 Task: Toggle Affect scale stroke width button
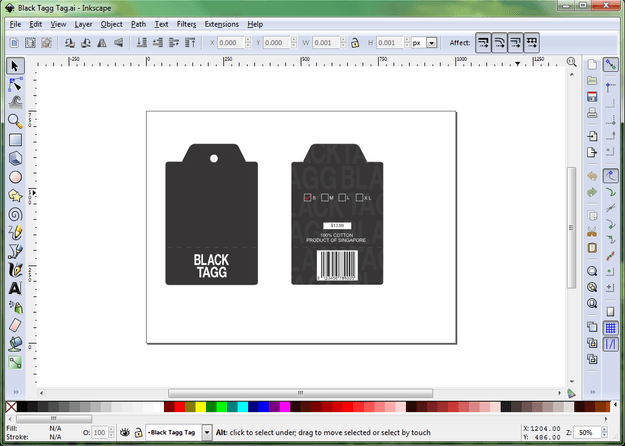point(483,43)
